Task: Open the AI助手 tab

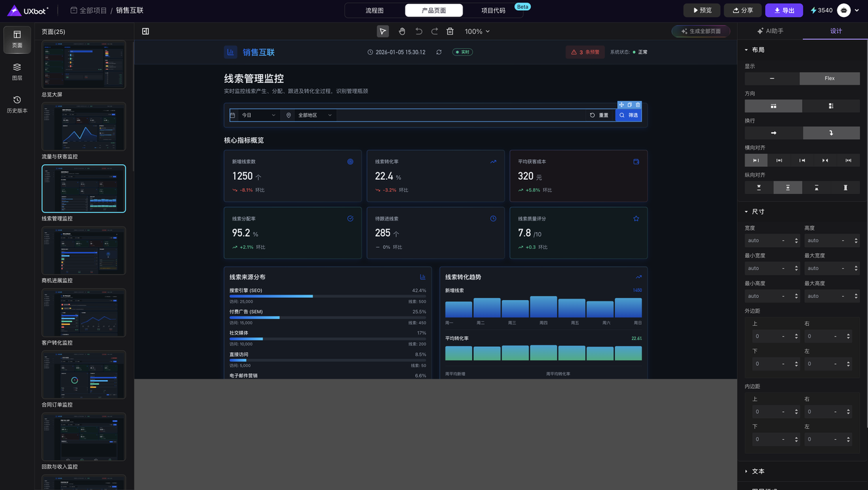Action: point(770,31)
